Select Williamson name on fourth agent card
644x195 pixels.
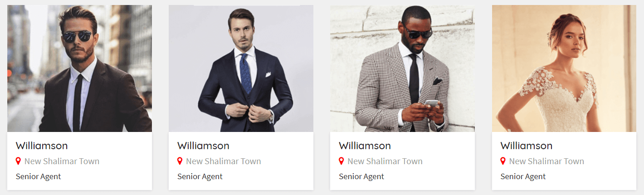pyautogui.click(x=526, y=146)
